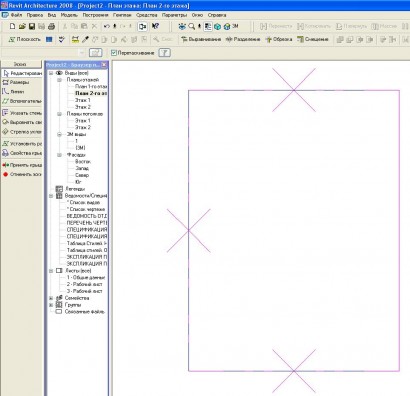Open the Построения menu
The height and width of the screenshot is (396, 410).
[95, 15]
